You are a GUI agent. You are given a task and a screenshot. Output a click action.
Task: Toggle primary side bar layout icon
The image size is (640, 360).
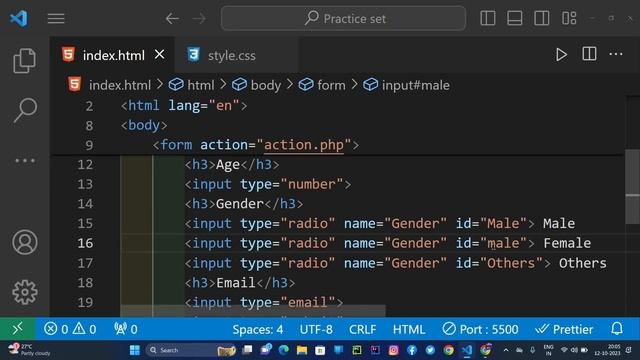pyautogui.click(x=488, y=18)
